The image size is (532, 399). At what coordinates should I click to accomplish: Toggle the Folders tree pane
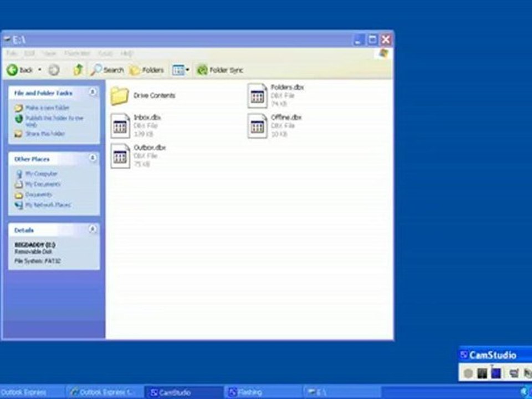tap(146, 70)
